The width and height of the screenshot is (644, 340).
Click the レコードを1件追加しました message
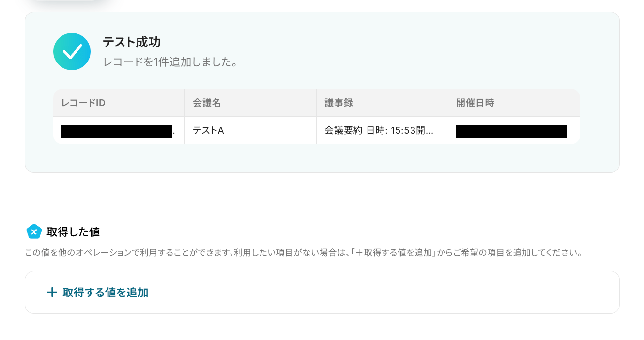tap(170, 62)
